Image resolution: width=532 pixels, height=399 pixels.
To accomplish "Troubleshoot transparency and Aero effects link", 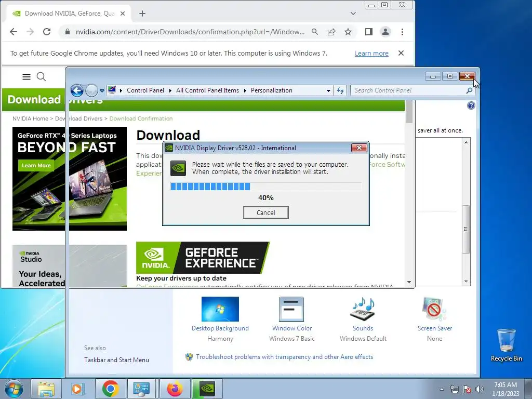I will click(x=284, y=357).
